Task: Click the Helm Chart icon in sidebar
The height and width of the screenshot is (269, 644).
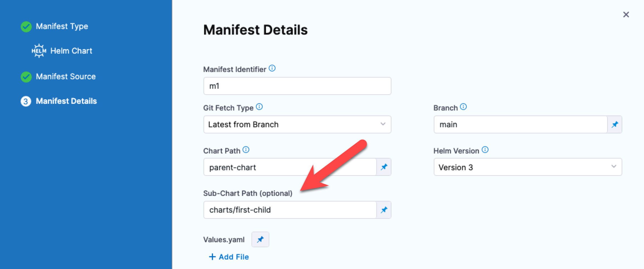Action: [x=39, y=51]
